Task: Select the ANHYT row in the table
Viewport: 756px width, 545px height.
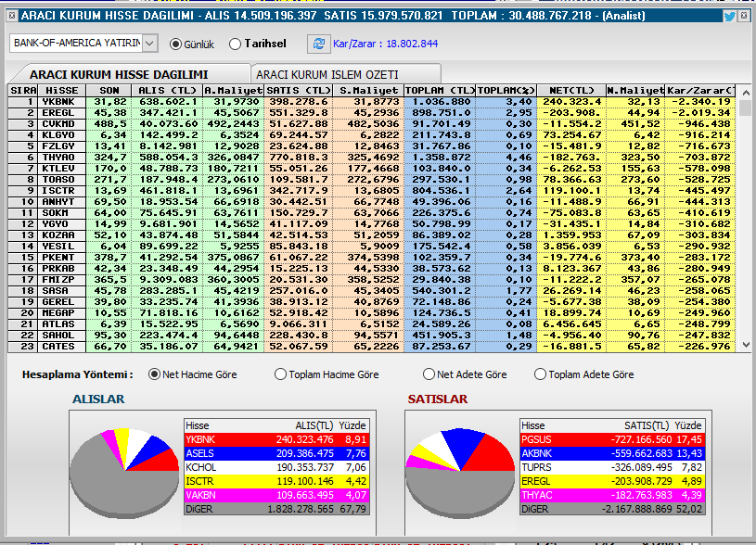Action: 372,201
